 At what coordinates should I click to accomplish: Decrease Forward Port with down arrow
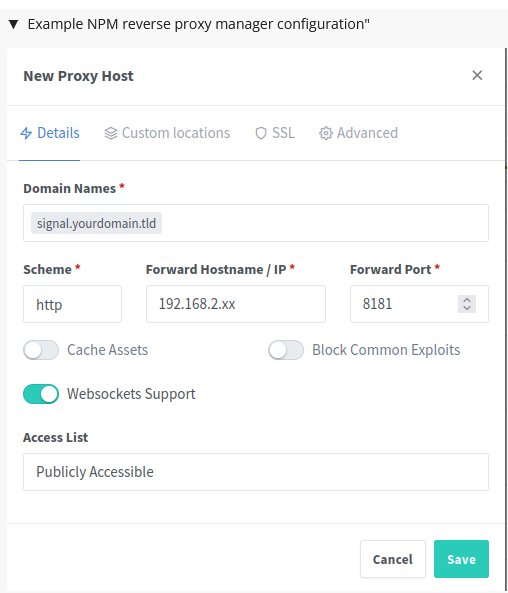pyautogui.click(x=467, y=308)
